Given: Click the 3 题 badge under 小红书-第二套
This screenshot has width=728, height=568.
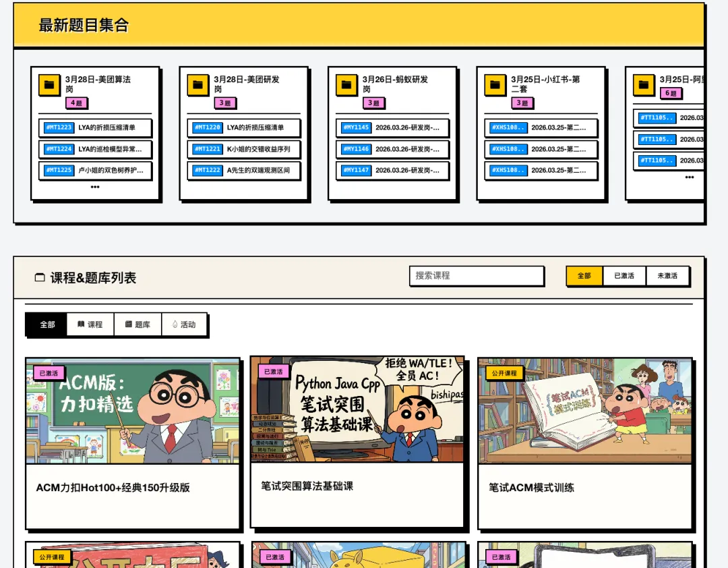Looking at the screenshot, I should point(522,103).
